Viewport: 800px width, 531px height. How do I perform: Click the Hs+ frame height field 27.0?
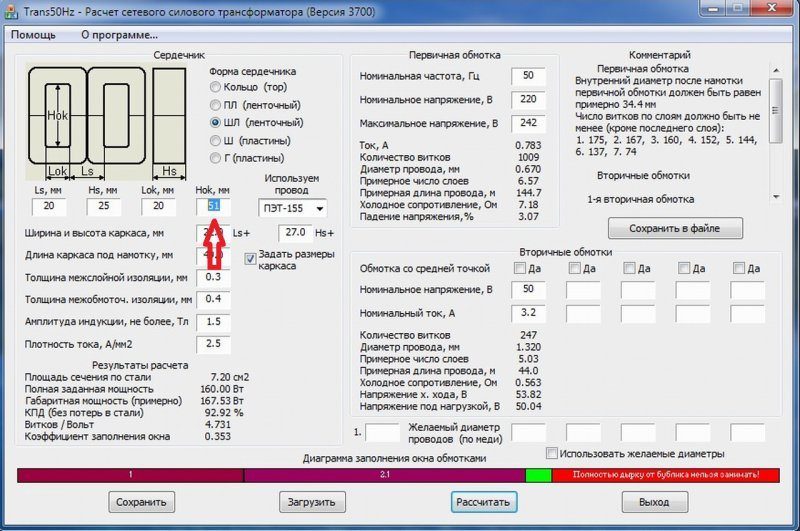(x=295, y=233)
